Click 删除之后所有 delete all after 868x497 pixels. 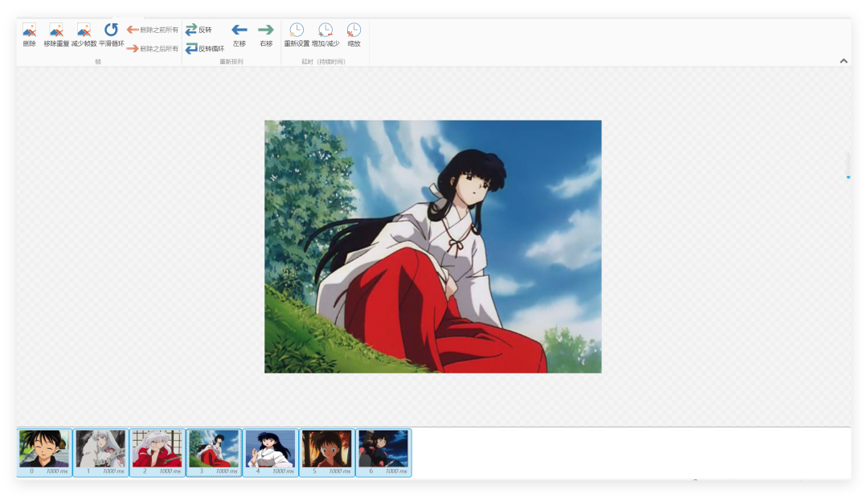click(x=153, y=49)
